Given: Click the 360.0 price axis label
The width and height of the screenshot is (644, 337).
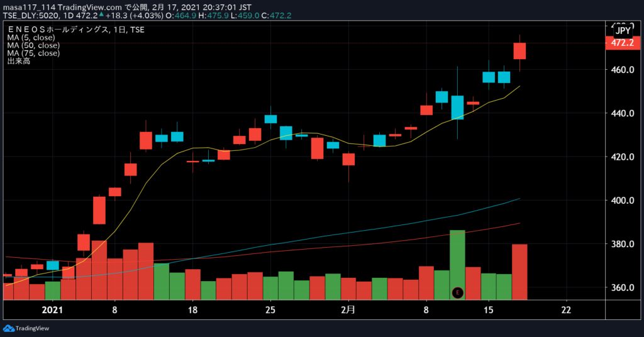Looking at the screenshot, I should [x=623, y=287].
